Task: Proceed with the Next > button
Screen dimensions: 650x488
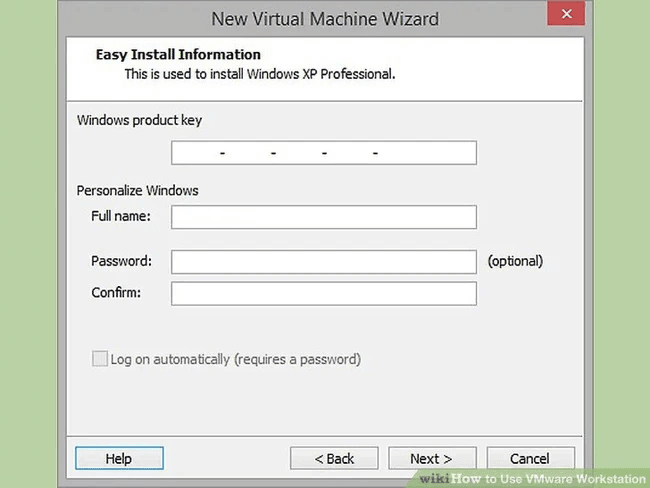Action: click(432, 458)
